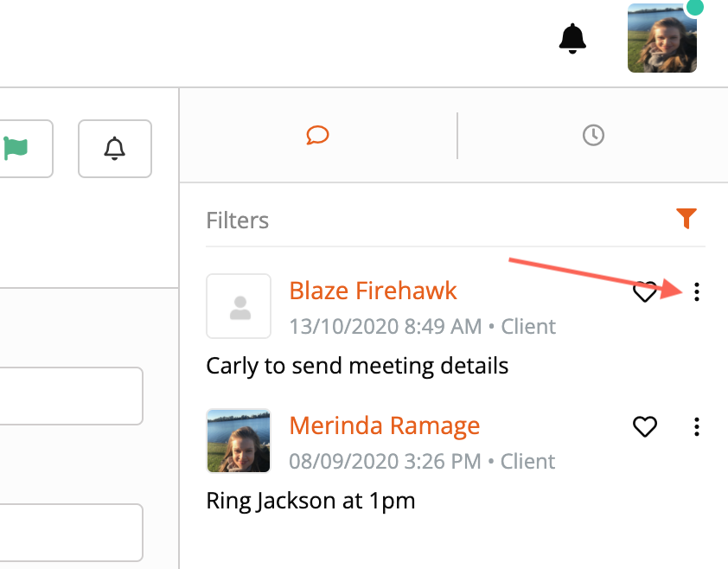This screenshot has width=728, height=569.
Task: Open three-dot menu on Blaze Firehawk note
Action: 697,292
